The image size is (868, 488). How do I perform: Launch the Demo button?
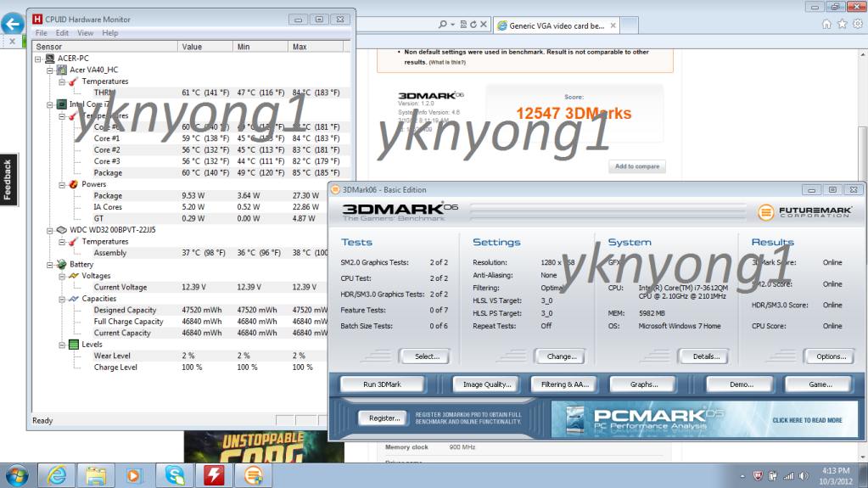741,384
